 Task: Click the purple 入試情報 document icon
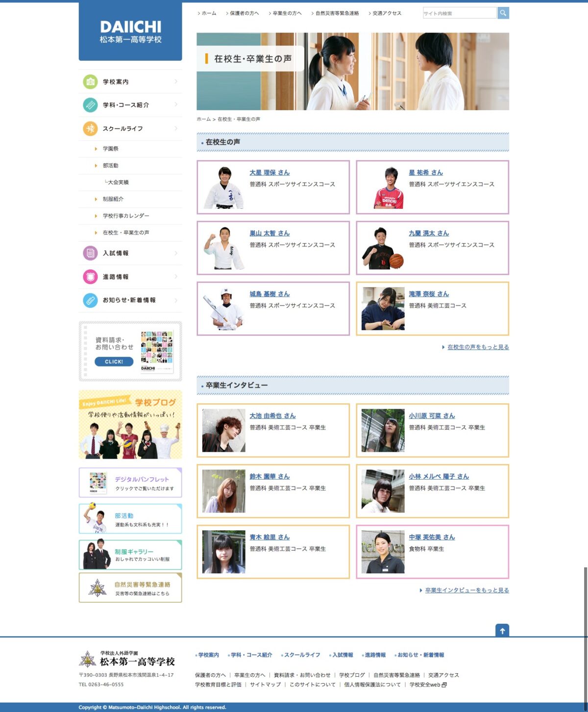[90, 253]
